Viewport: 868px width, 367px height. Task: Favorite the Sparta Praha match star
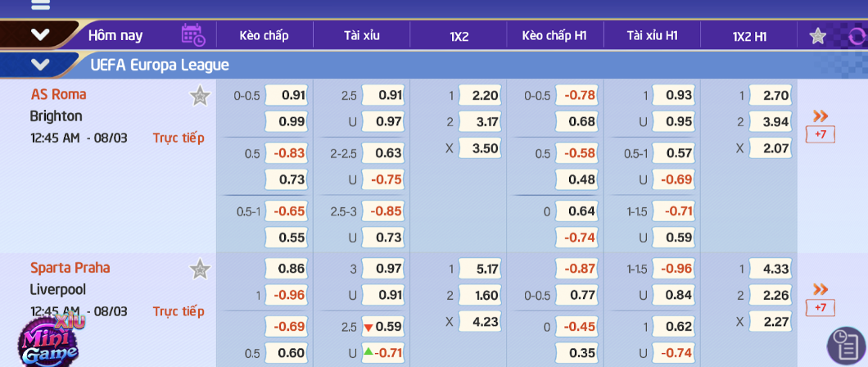pos(200,270)
